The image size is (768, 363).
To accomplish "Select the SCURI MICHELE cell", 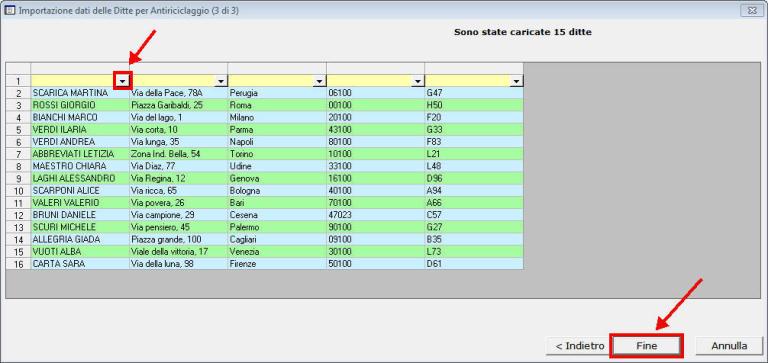I will coord(80,227).
